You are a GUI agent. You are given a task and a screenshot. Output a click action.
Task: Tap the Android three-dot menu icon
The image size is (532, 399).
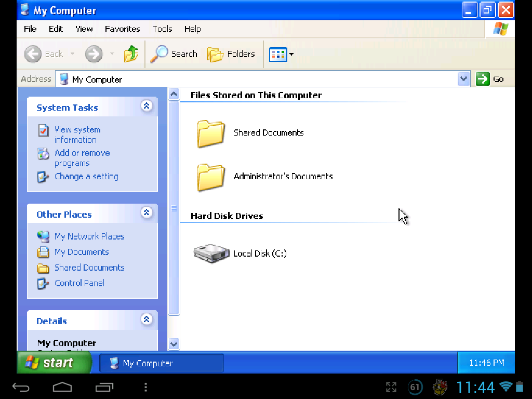pos(145,387)
